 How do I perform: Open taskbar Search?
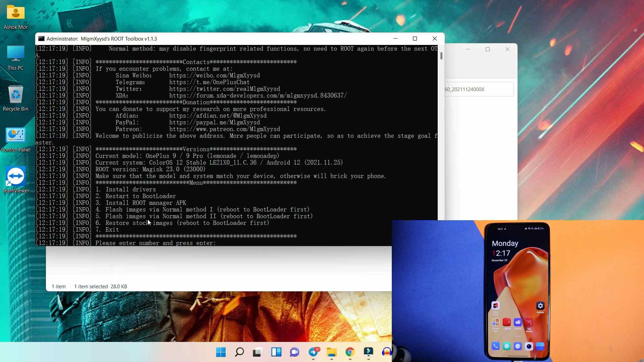(239, 352)
